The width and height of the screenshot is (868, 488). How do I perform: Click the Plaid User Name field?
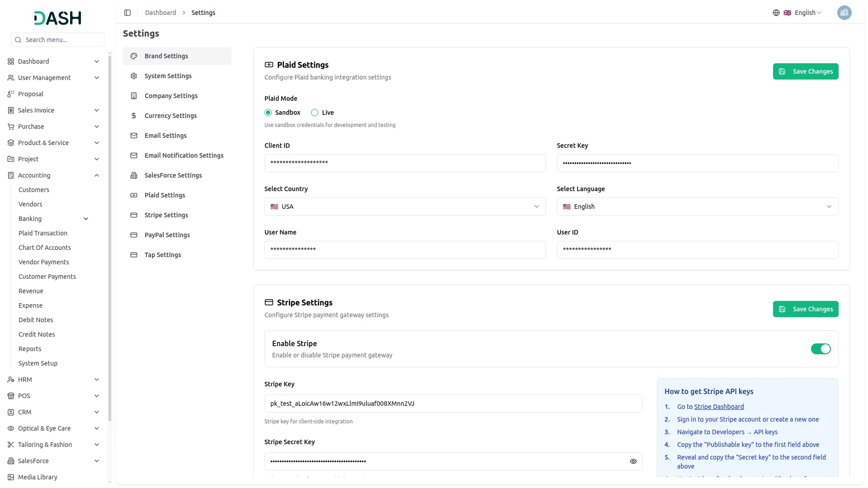click(405, 250)
